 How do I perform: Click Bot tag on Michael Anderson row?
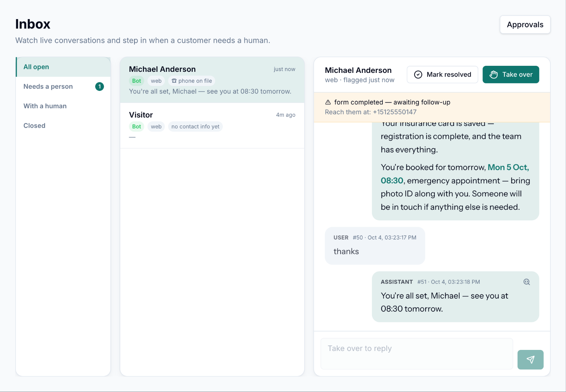[x=137, y=81]
